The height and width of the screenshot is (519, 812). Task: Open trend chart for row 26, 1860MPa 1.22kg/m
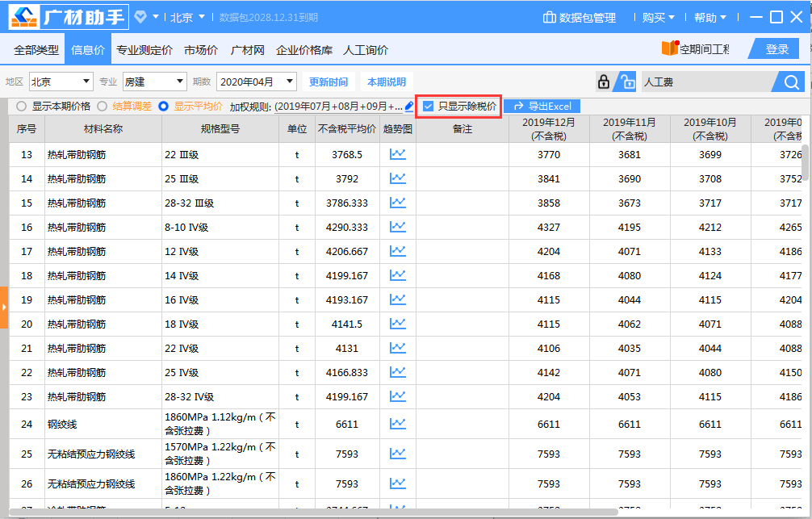click(397, 483)
